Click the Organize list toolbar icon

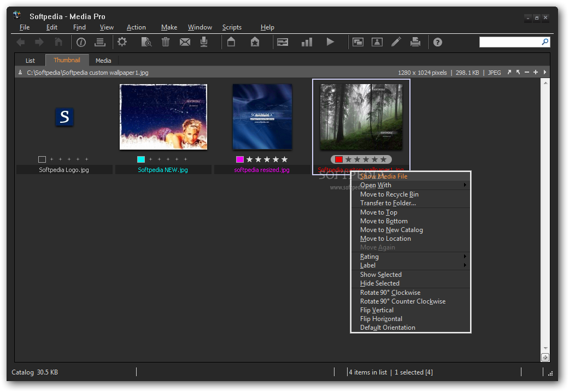(100, 42)
